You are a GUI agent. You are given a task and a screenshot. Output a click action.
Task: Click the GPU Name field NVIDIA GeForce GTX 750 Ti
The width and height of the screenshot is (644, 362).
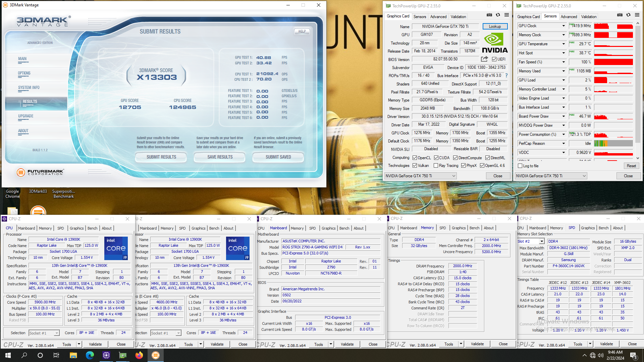pyautogui.click(x=445, y=26)
